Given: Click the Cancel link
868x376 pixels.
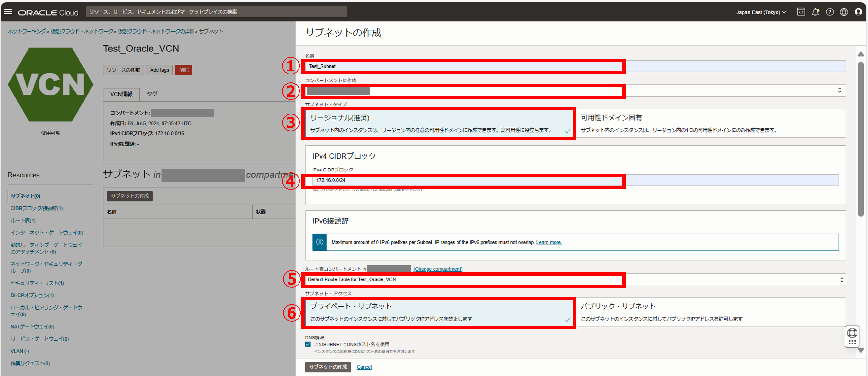Looking at the screenshot, I should click(x=364, y=367).
